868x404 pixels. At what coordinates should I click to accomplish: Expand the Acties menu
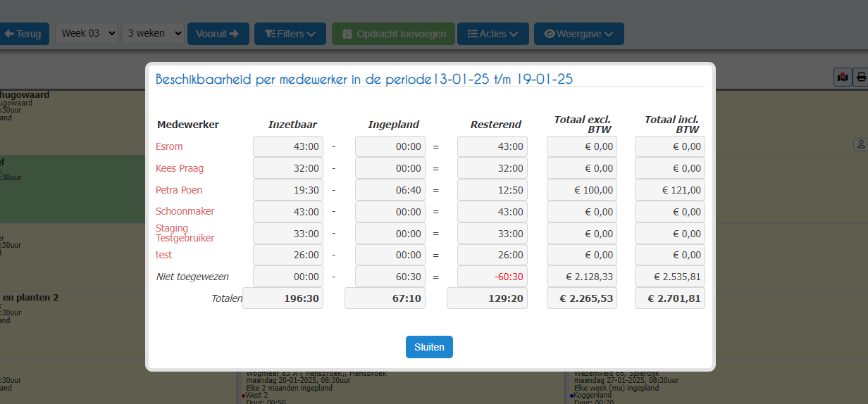click(x=493, y=34)
